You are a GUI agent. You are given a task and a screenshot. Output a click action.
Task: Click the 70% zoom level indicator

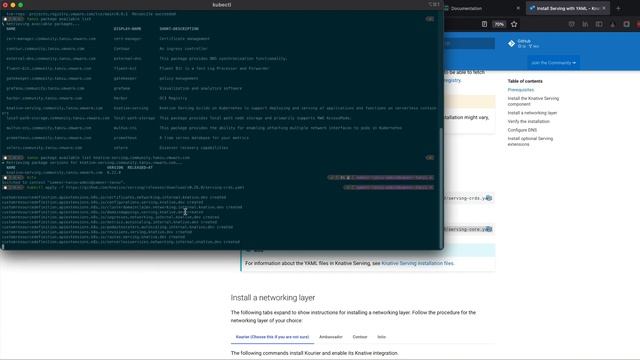(x=499, y=24)
